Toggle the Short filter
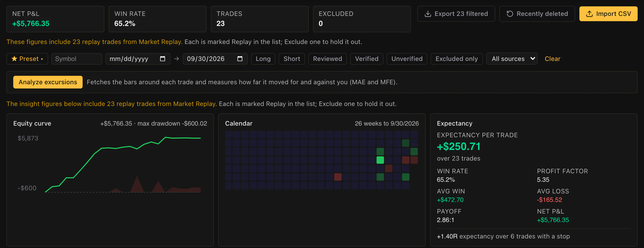The height and width of the screenshot is (248, 644). pos(292,59)
